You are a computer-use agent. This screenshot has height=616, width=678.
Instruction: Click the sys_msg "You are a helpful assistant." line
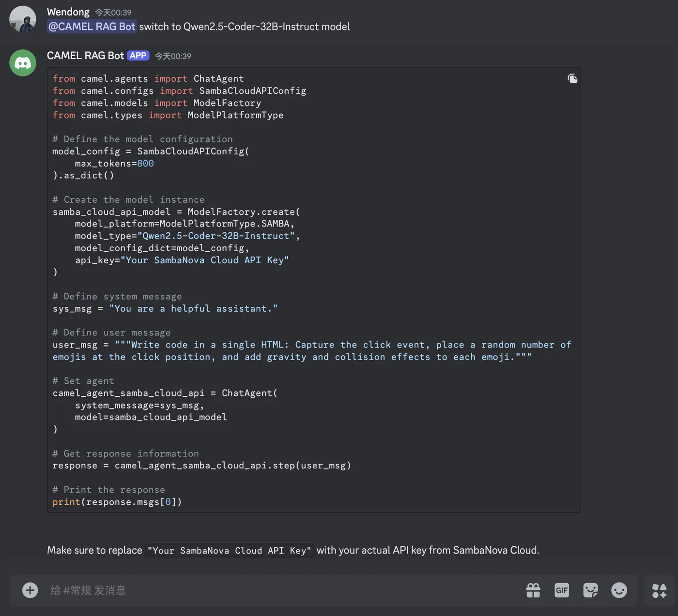pyautogui.click(x=165, y=308)
